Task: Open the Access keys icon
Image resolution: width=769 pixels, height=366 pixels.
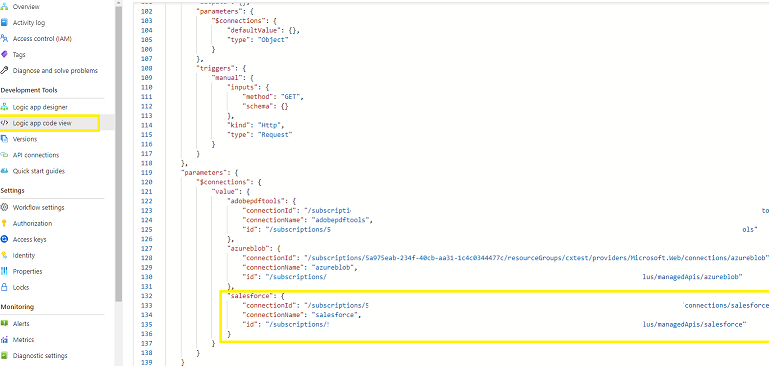Action: point(4,239)
